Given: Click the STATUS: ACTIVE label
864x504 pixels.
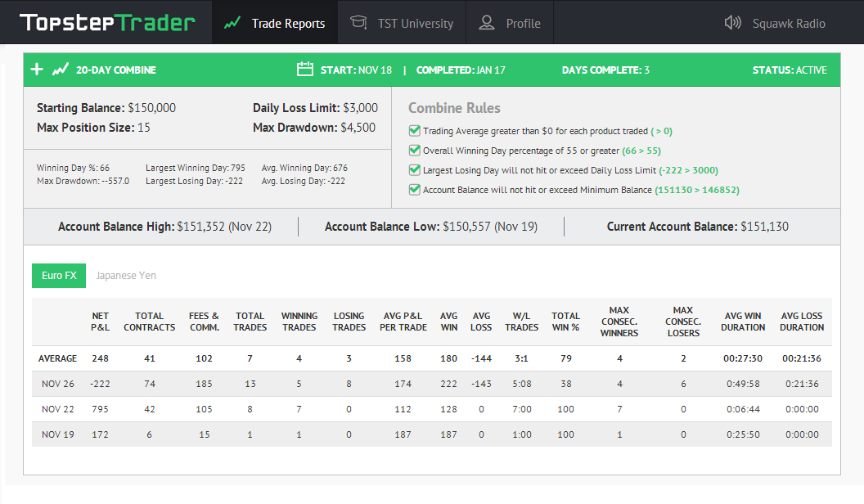Looking at the screenshot, I should pos(790,70).
